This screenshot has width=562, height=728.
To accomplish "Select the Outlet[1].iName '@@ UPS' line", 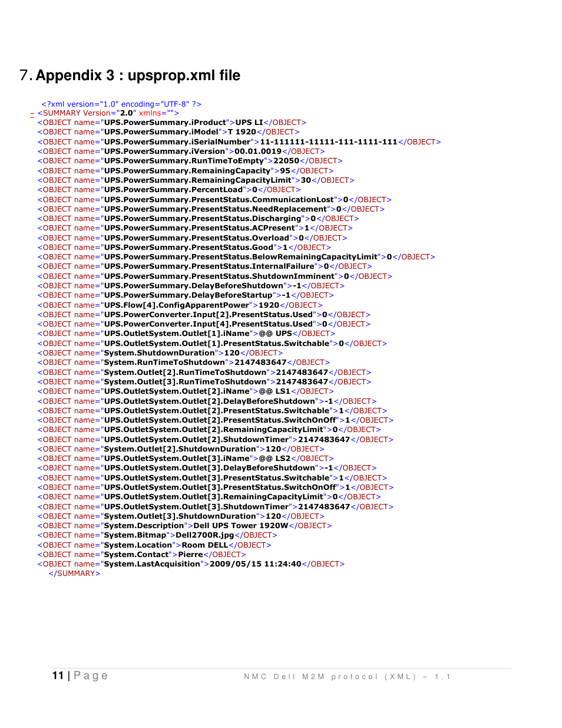I will (186, 334).
